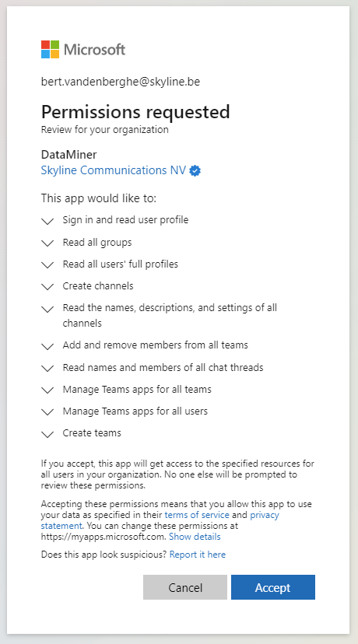The width and height of the screenshot is (358, 644).
Task: Click the Accept button
Action: pyautogui.click(x=273, y=587)
